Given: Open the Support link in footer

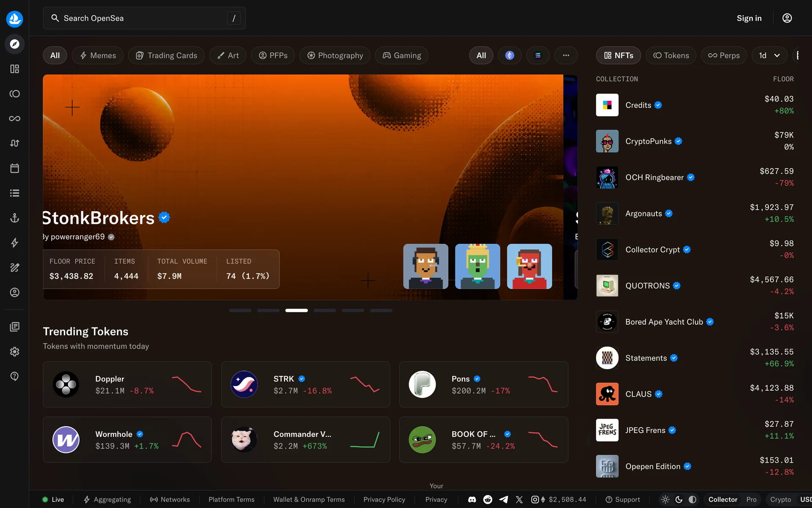Looking at the screenshot, I should (x=623, y=500).
